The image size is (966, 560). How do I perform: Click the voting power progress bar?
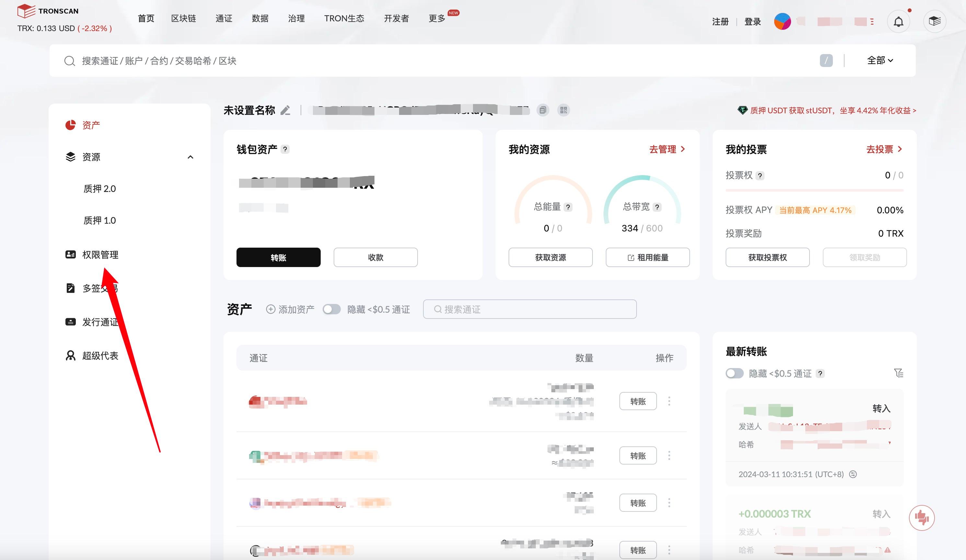[x=814, y=190]
